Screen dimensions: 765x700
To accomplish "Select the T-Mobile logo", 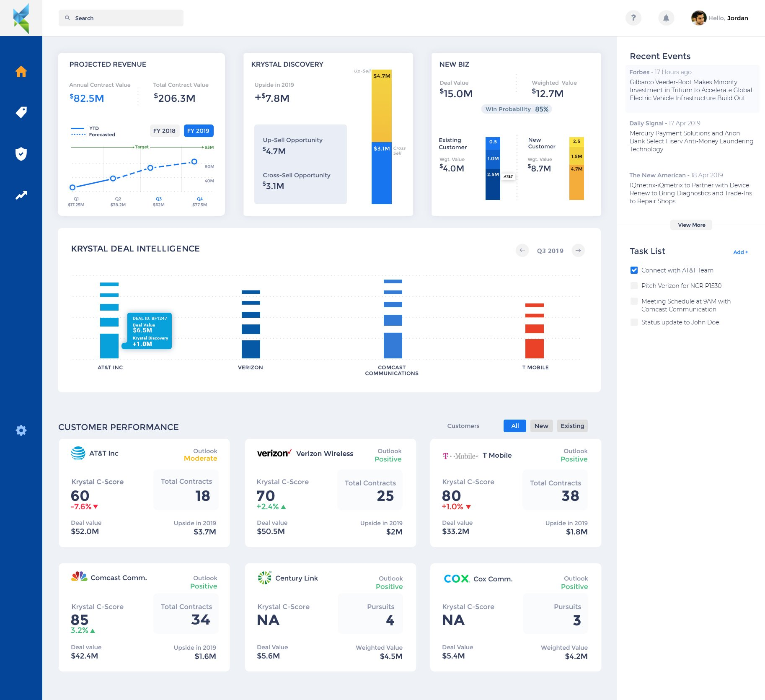I will coord(460,456).
